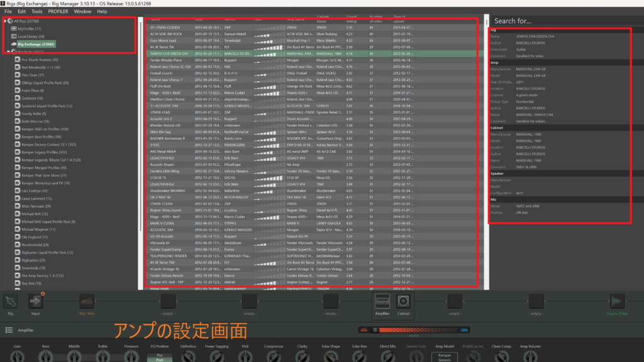The image size is (644, 362).
Task: Open the PROFILER menu
Action: point(58,11)
